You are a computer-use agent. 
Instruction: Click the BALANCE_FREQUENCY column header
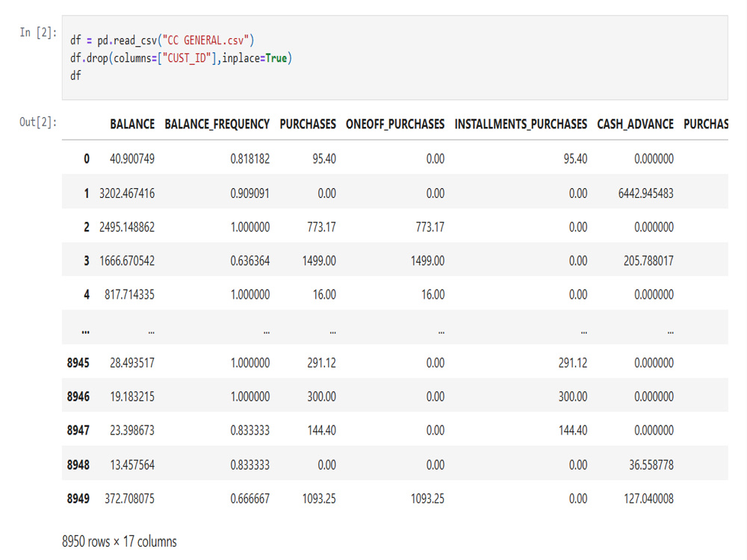(217, 124)
